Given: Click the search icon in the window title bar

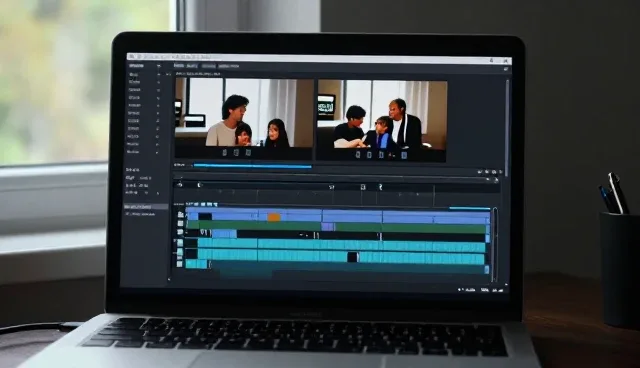Looking at the screenshot, I should pos(132,56).
